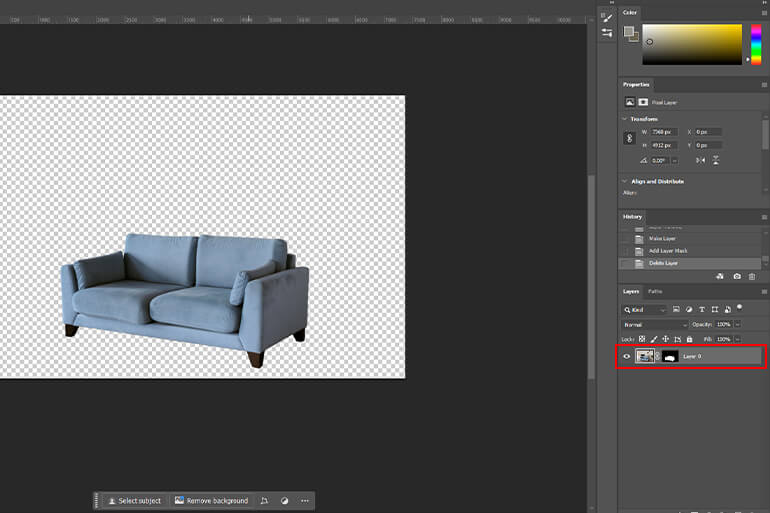Toggle layer filtering on or off
770x513 pixels.
pos(740,307)
